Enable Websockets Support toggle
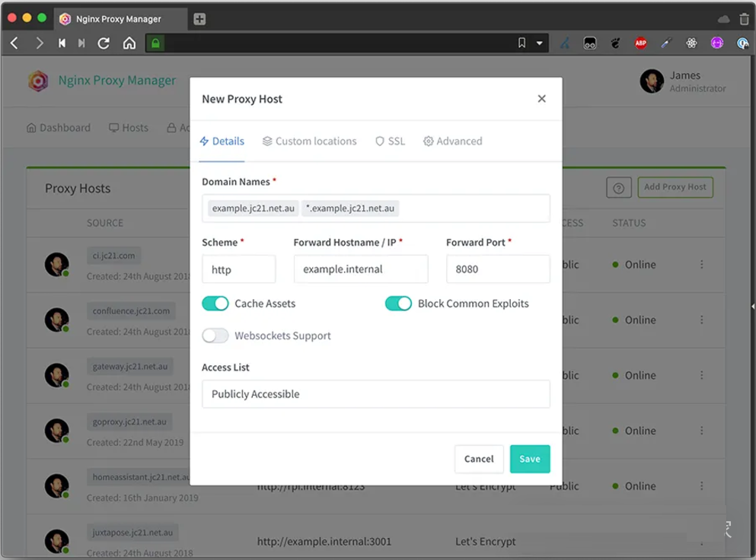Viewport: 756px width, 560px height. tap(215, 336)
